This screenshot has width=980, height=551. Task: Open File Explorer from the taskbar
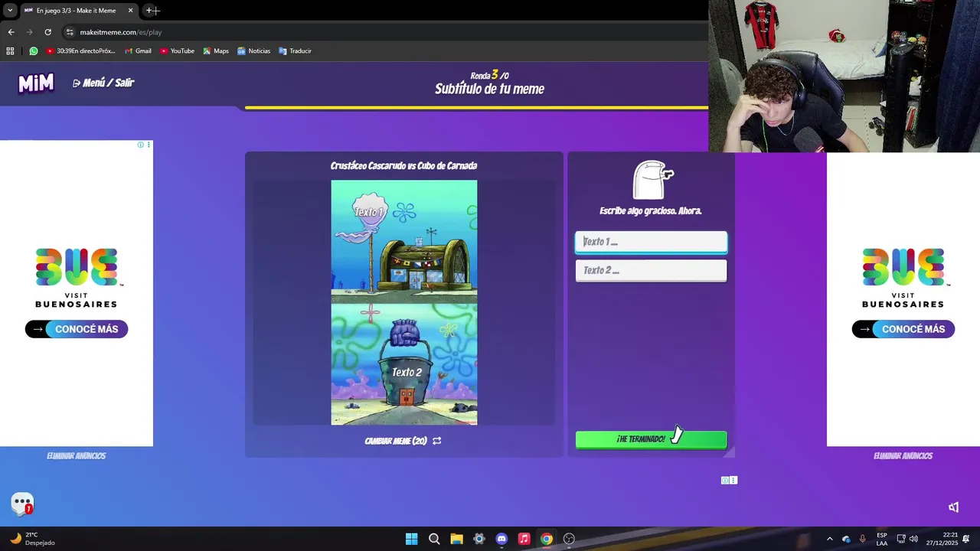point(456,539)
